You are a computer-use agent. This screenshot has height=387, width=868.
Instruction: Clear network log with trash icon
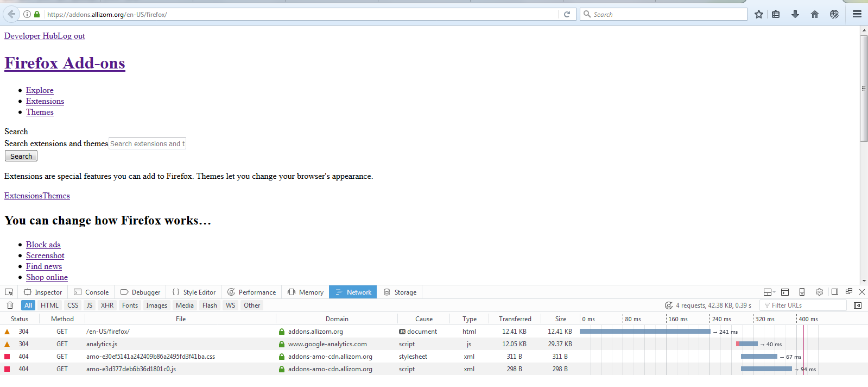[10, 305]
